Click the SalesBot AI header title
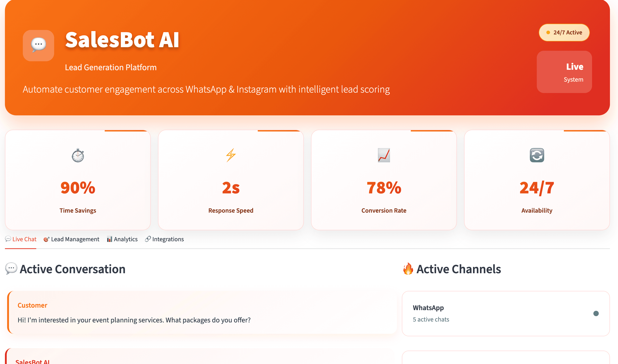The width and height of the screenshot is (618, 364). pos(122,40)
